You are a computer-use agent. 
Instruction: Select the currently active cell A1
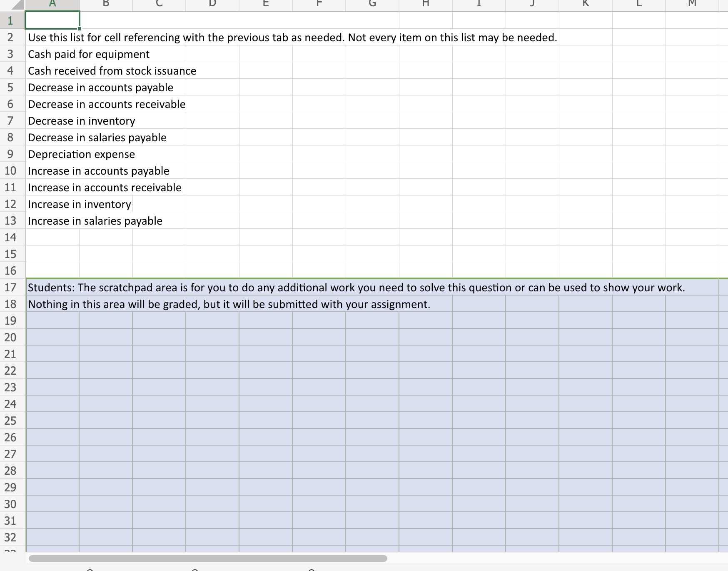(x=52, y=20)
